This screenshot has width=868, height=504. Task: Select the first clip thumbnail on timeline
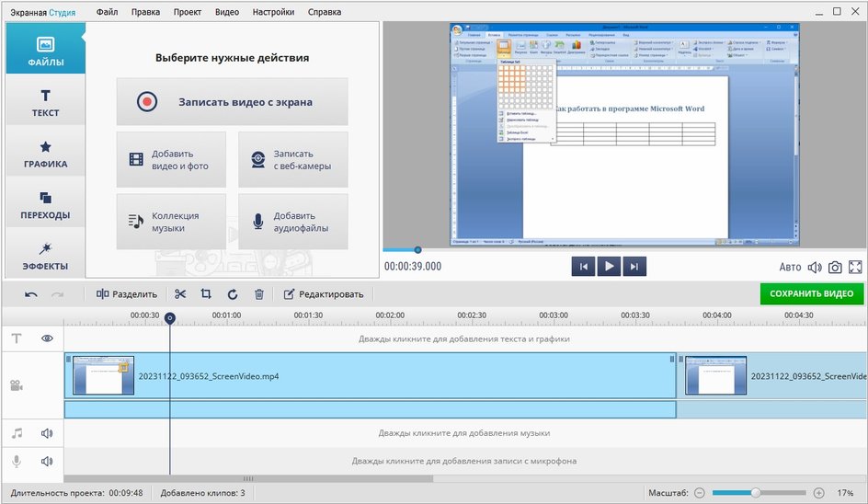click(104, 375)
